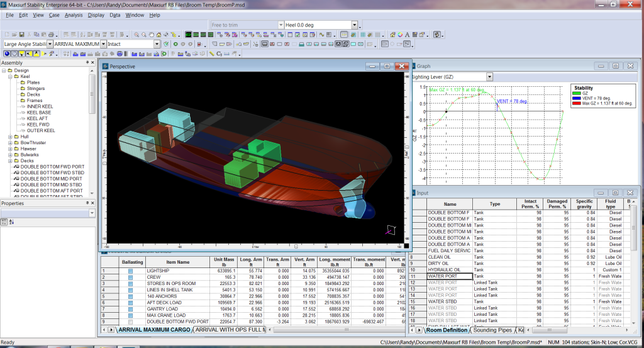Click the paste toolbar icon
The height and width of the screenshot is (348, 644).
43,35
